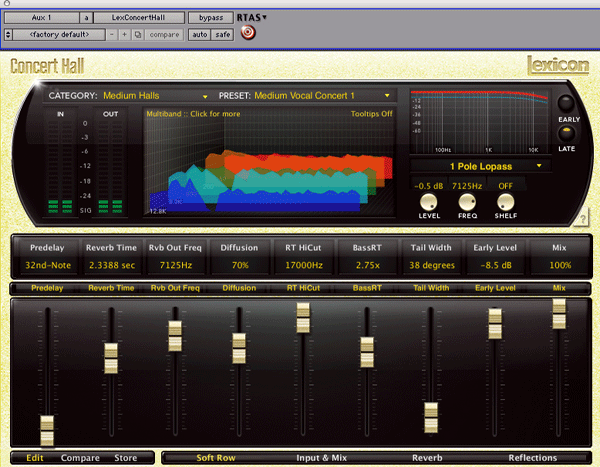
Task: Click the Tail Width slider handle
Action: [x=431, y=418]
